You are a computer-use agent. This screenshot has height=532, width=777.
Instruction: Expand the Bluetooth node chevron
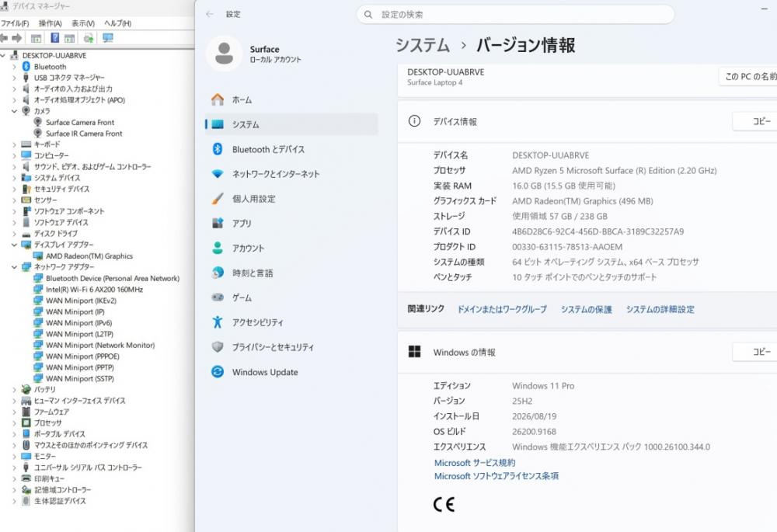(x=14, y=66)
